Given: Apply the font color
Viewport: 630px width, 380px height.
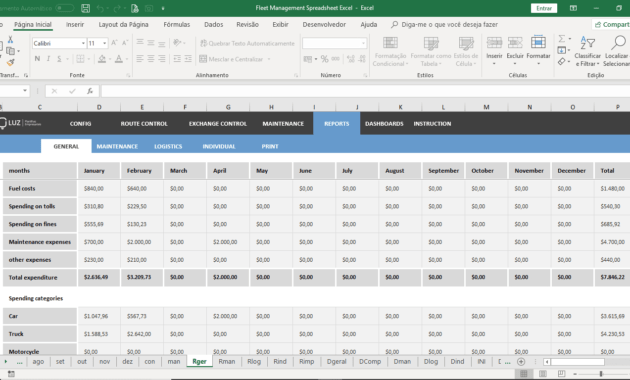Looking at the screenshot, I should coord(119,59).
